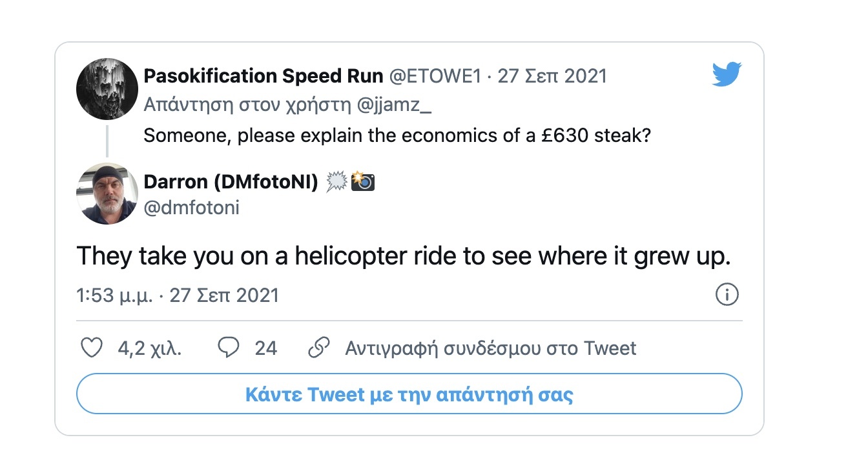The height and width of the screenshot is (471, 868).
Task: Click the parent tweet's 27 Σεπ 2021 date
Action: click(552, 76)
